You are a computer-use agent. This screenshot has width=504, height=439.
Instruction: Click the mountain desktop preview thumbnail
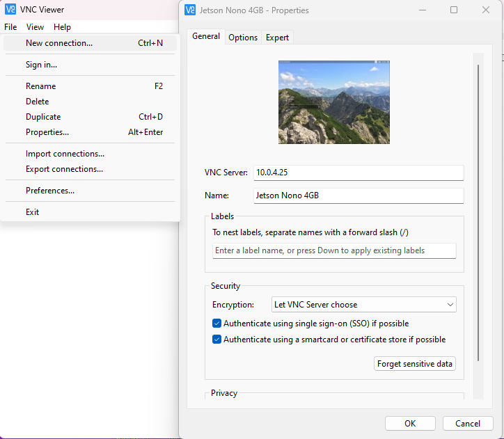tap(334, 102)
